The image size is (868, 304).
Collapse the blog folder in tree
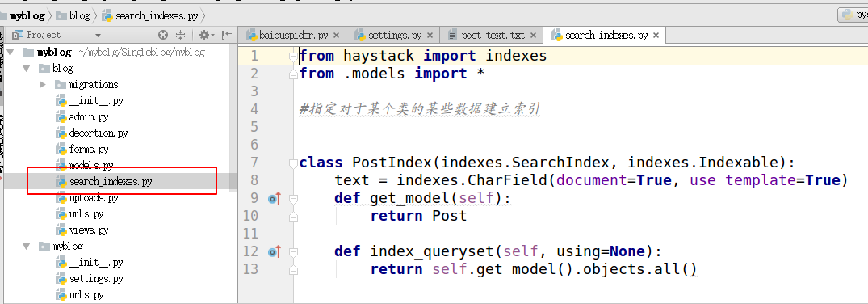click(x=26, y=68)
